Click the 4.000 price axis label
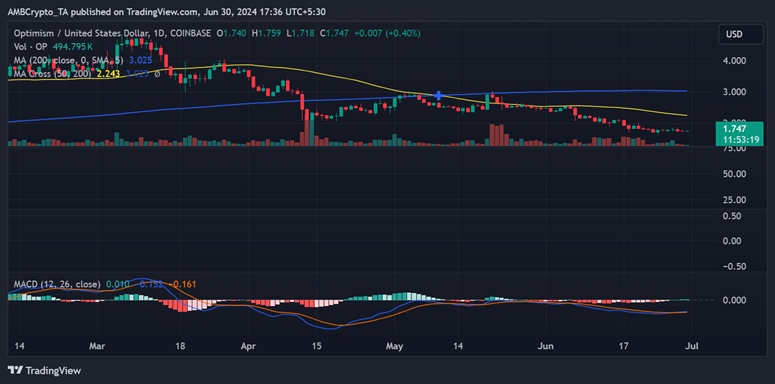775x384 pixels. tap(733, 60)
